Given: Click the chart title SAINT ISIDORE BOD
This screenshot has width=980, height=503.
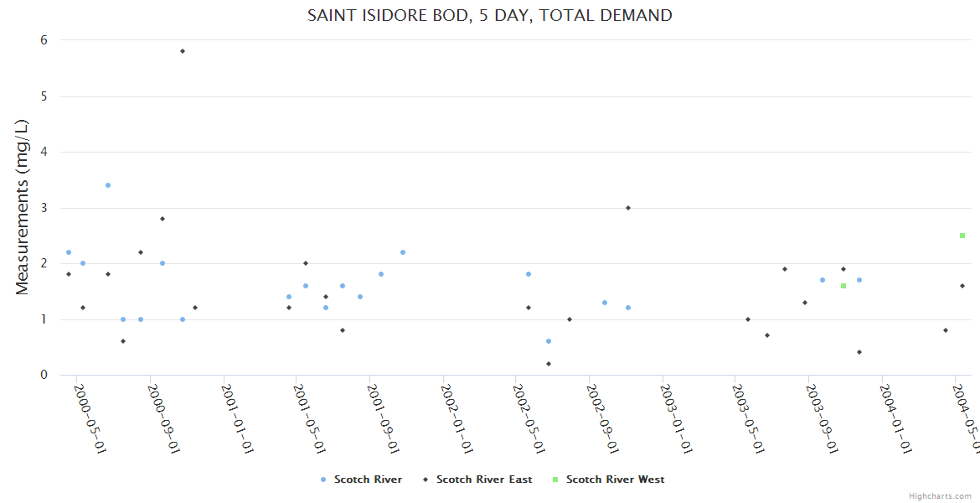Looking at the screenshot, I should click(x=490, y=15).
